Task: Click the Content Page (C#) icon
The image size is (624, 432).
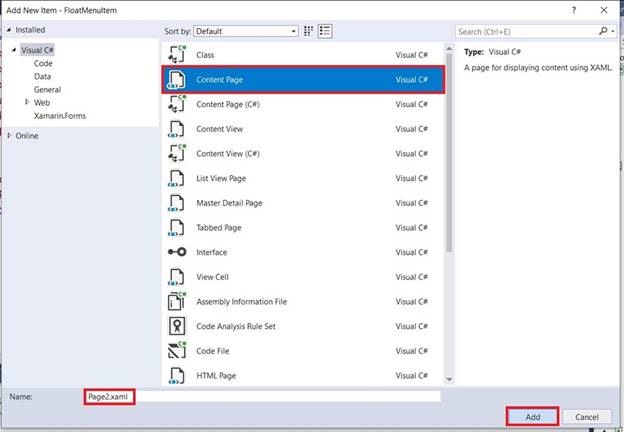Action: click(177, 104)
